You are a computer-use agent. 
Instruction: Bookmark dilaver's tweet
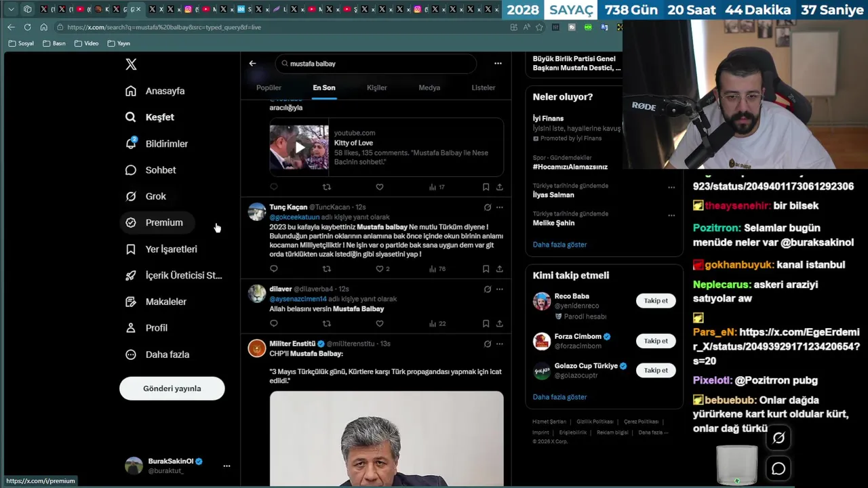point(486,324)
